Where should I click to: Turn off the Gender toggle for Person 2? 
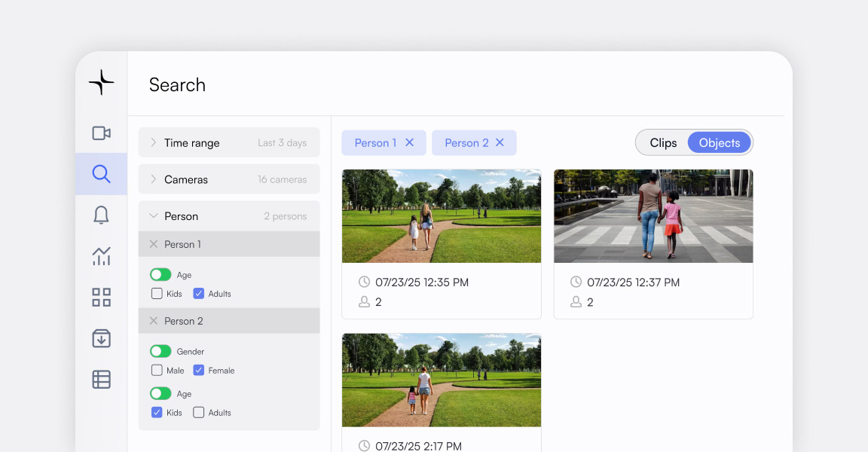[160, 351]
